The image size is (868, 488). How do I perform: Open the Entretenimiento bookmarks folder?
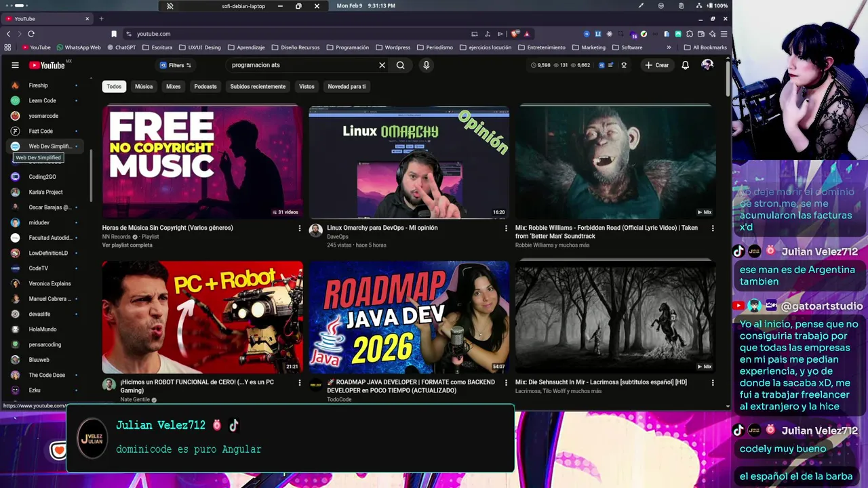point(541,47)
